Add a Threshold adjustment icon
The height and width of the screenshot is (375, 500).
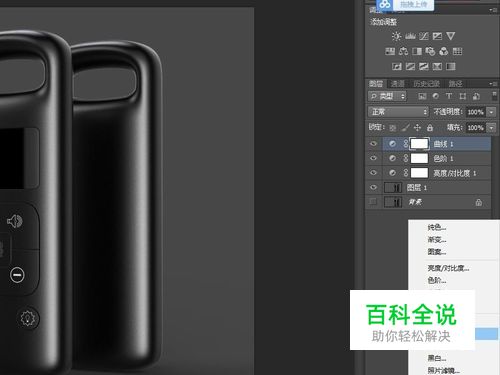pos(424,66)
